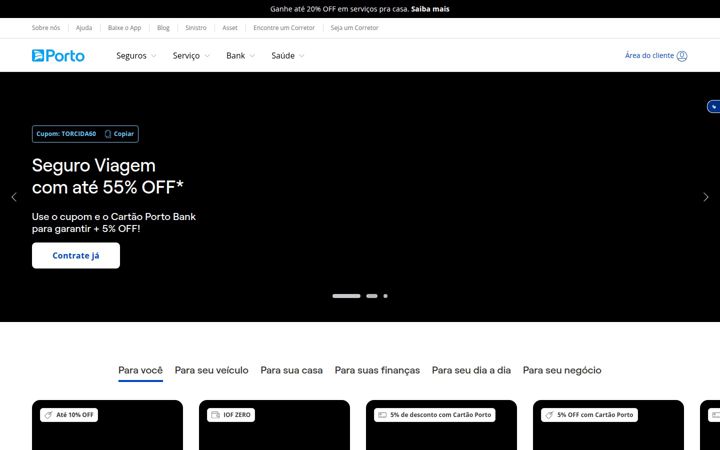Open the Área do cliente user icon
This screenshot has width=720, height=450.
click(x=682, y=56)
